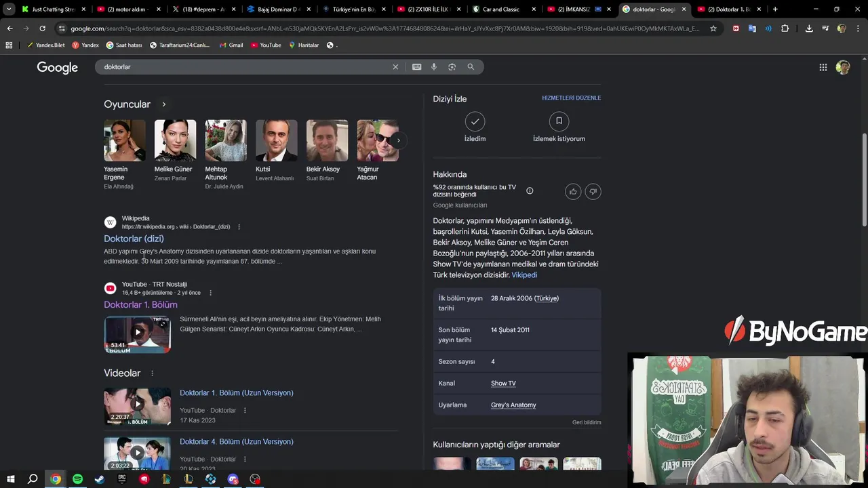Open Gmail bookmark in bookmarks bar
Viewport: 868px width, 488px height.
(x=231, y=45)
